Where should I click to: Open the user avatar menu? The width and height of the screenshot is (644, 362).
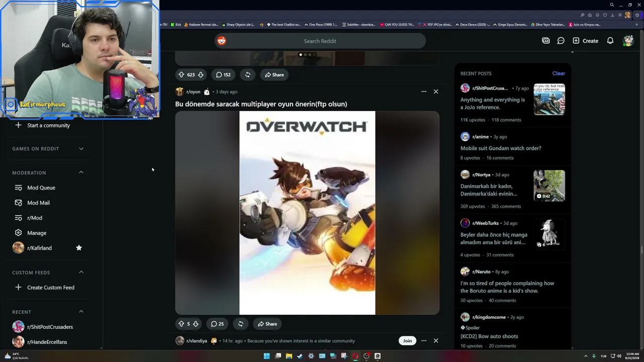pyautogui.click(x=628, y=41)
